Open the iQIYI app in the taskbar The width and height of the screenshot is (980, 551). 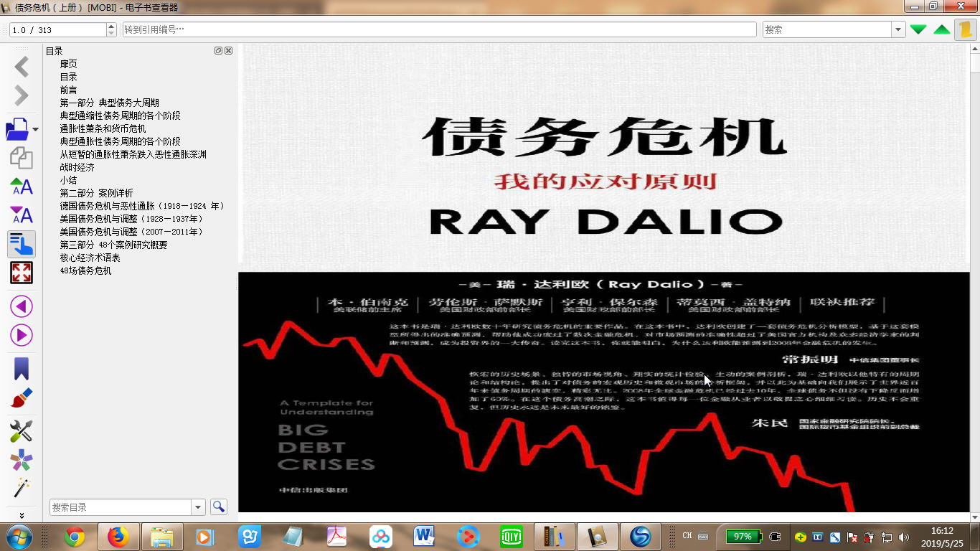pos(512,537)
